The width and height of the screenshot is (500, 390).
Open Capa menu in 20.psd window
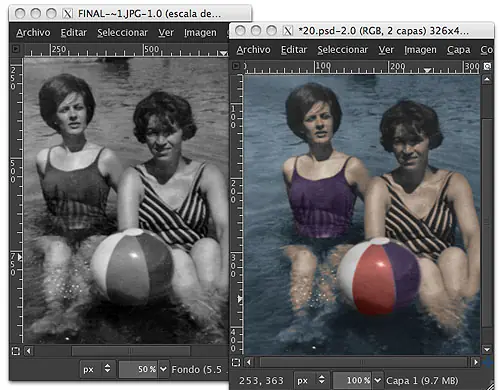(459, 50)
